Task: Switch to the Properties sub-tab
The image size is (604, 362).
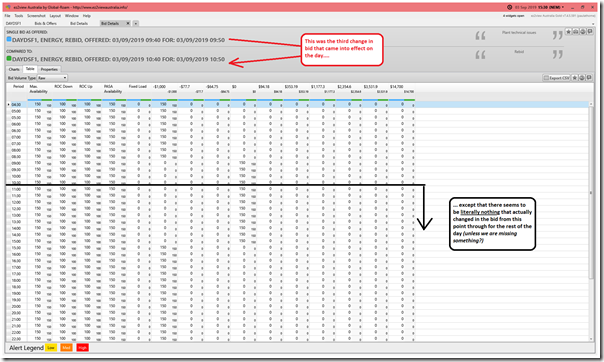Action: coord(49,69)
